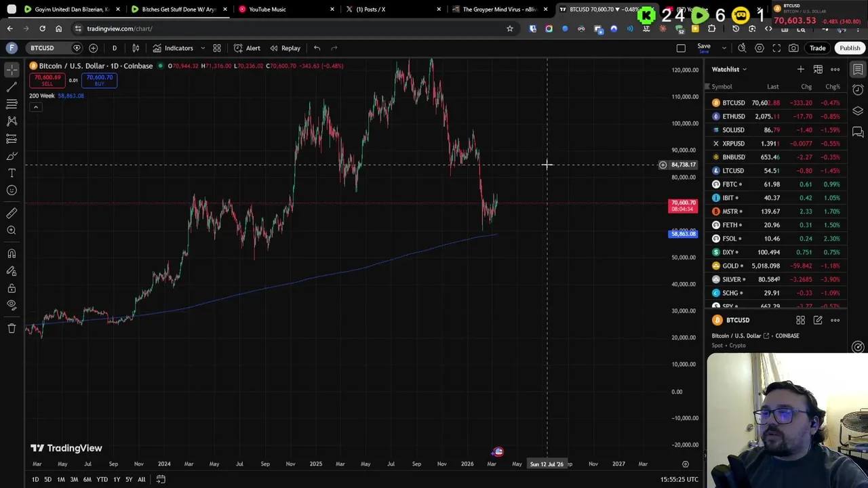Viewport: 868px width, 488px height.
Task: Set chart range to 1D
Action: pos(35,479)
